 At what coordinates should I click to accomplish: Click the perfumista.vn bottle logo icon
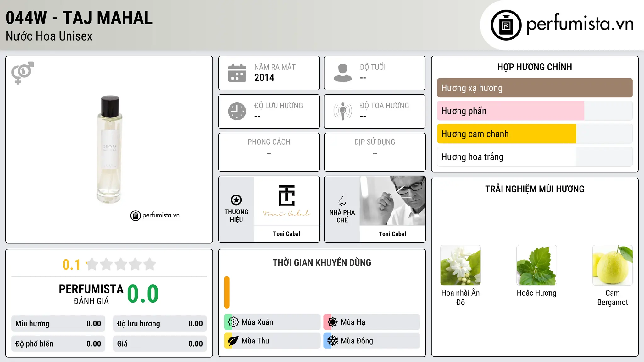pyautogui.click(x=506, y=25)
